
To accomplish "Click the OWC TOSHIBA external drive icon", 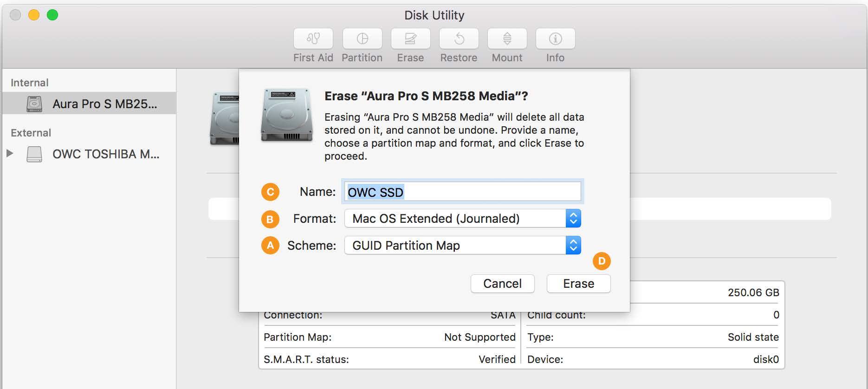I will coord(34,154).
